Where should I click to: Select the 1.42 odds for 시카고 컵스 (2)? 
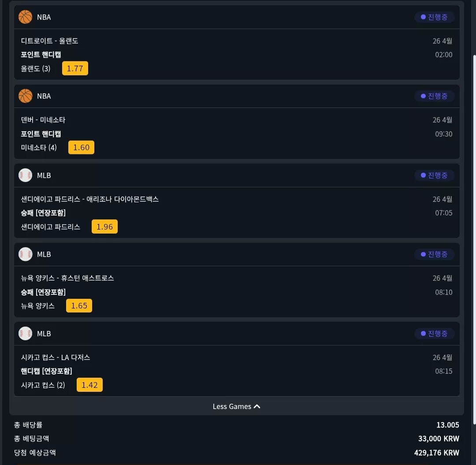tap(89, 385)
